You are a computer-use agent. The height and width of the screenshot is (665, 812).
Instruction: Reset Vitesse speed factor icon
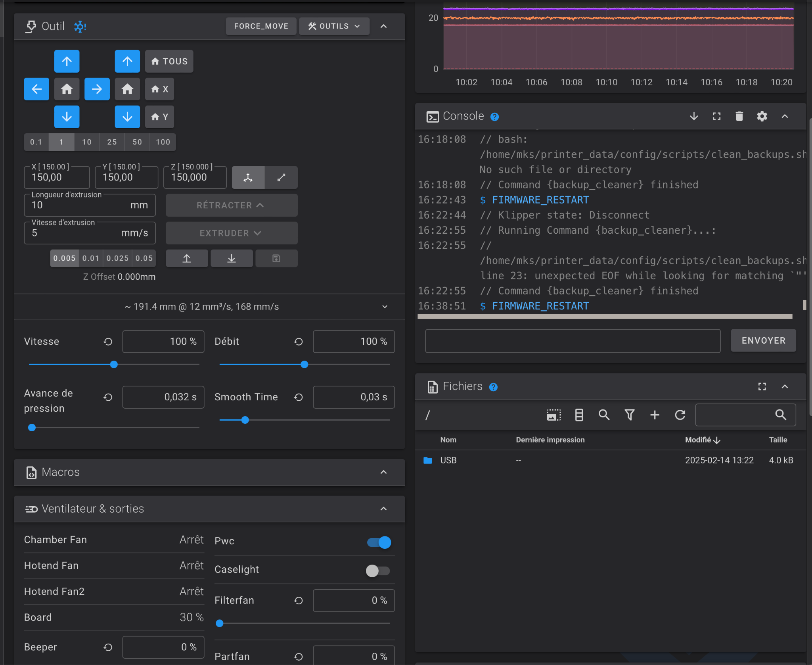pyautogui.click(x=108, y=342)
